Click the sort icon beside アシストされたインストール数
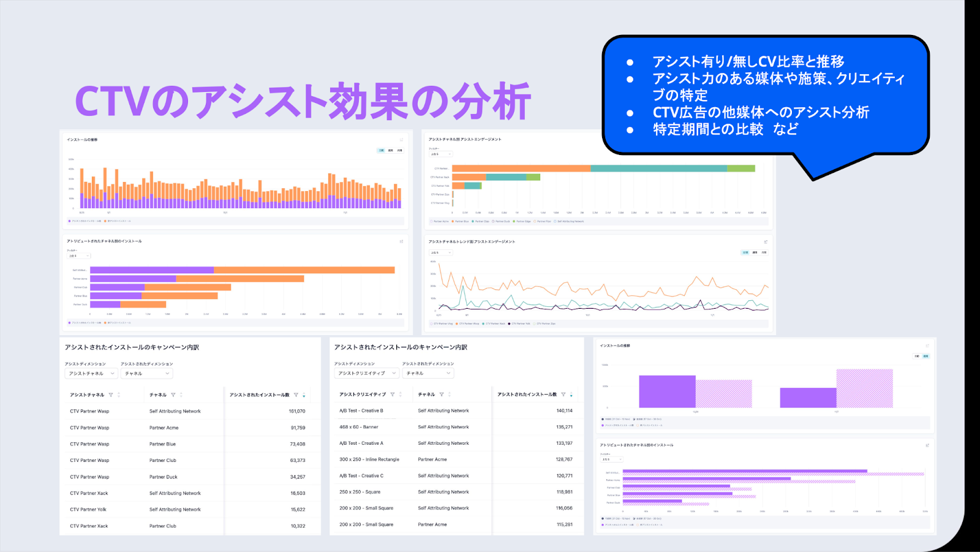The image size is (980, 552). click(304, 395)
